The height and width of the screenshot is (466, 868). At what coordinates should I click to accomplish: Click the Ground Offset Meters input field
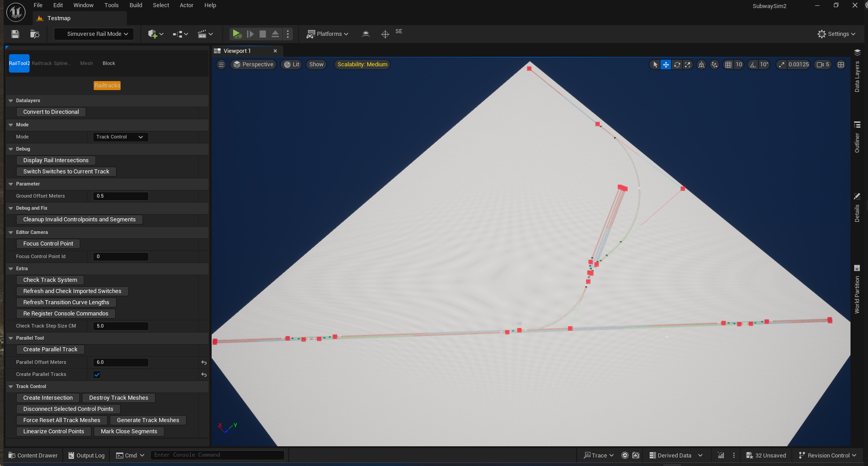click(120, 196)
